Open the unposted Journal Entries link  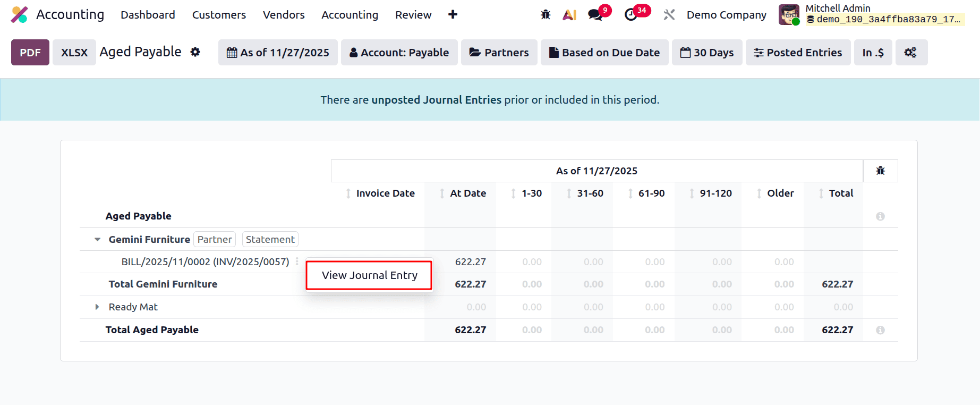436,100
